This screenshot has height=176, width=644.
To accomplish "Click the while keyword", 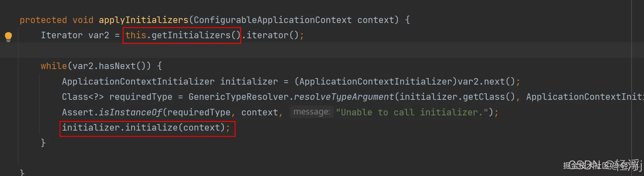I will coord(54,66).
